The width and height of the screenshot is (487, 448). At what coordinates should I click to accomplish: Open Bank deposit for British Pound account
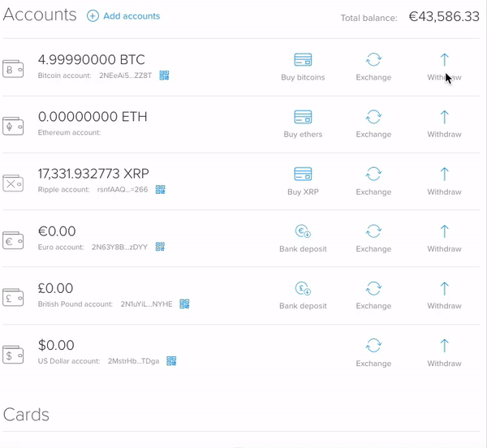click(303, 295)
